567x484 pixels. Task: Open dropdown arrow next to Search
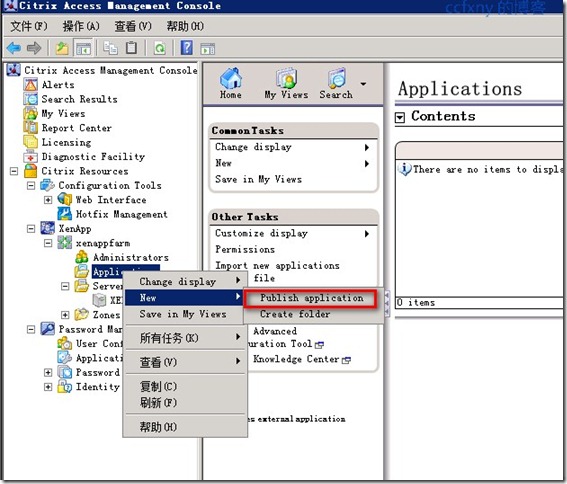point(363,84)
